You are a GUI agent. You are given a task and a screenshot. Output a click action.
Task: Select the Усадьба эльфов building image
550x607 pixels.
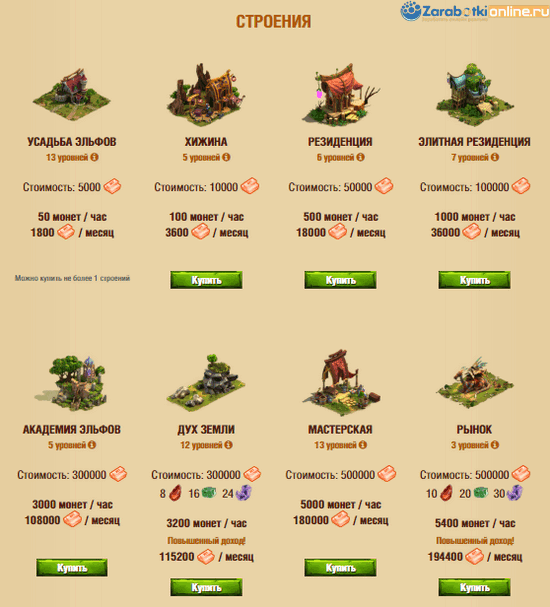72,94
